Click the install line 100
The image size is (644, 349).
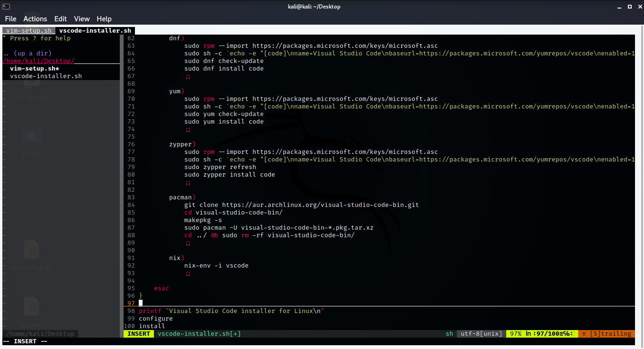coord(152,326)
